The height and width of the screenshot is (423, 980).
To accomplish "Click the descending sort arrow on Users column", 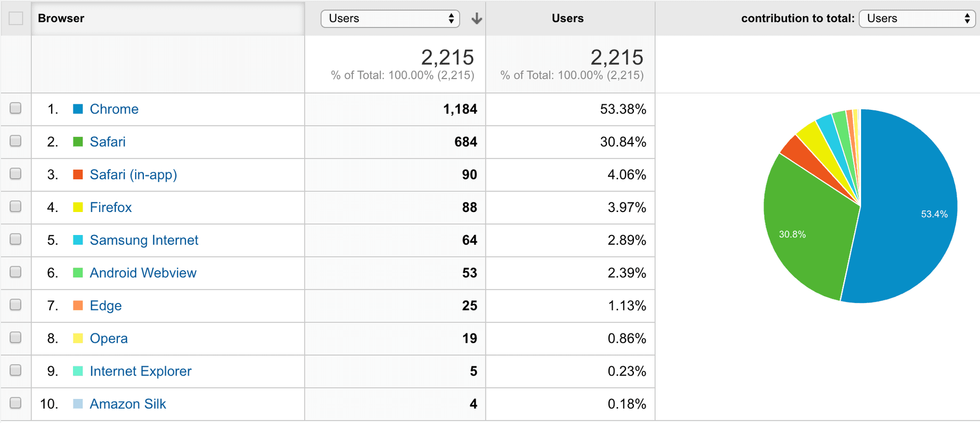I will coord(476,18).
